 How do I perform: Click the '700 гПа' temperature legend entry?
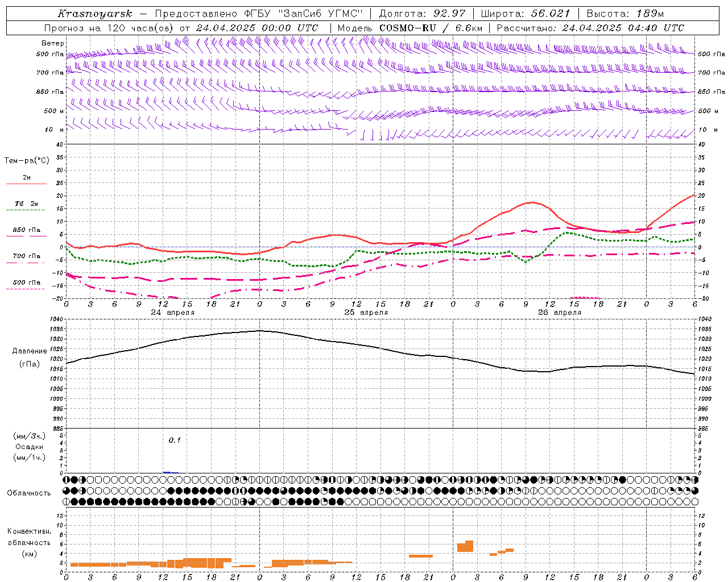(27, 256)
